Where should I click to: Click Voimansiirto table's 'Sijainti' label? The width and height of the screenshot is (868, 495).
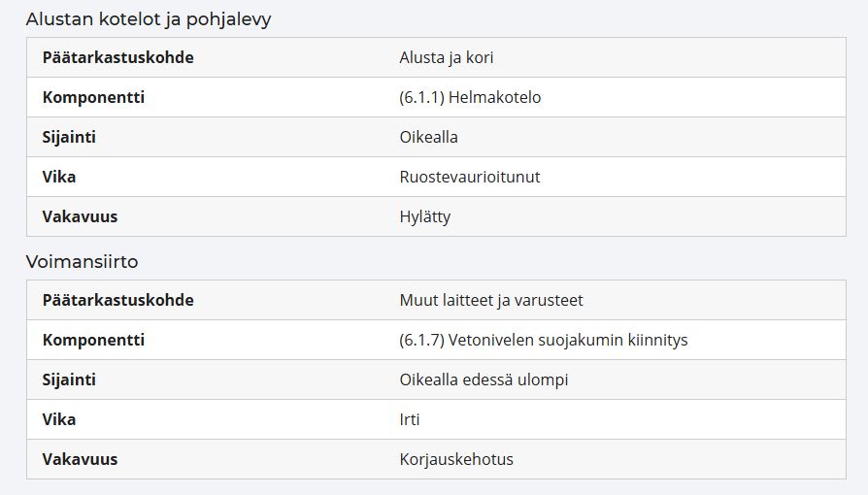pyautogui.click(x=69, y=379)
